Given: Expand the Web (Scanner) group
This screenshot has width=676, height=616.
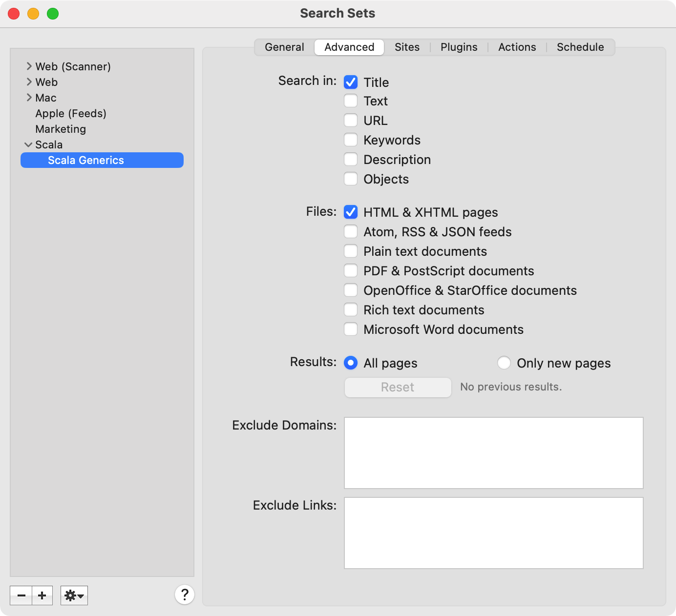Looking at the screenshot, I should pyautogui.click(x=29, y=66).
